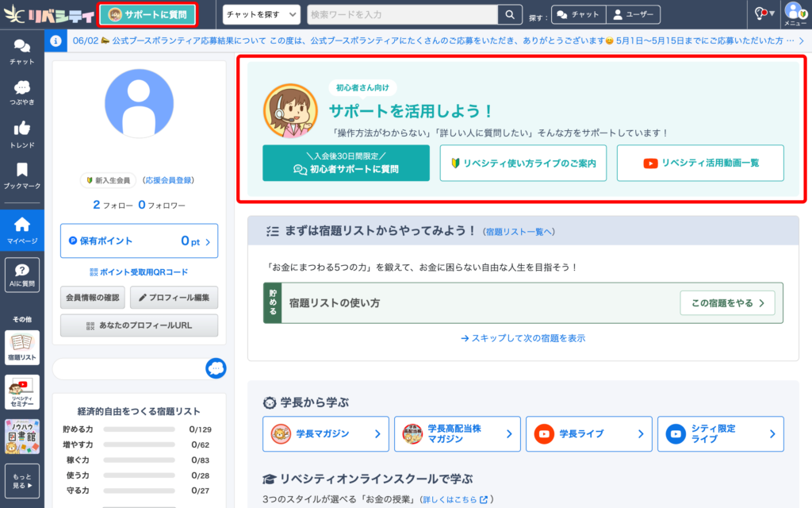Expand the チャットを探す dropdown

coord(261,14)
